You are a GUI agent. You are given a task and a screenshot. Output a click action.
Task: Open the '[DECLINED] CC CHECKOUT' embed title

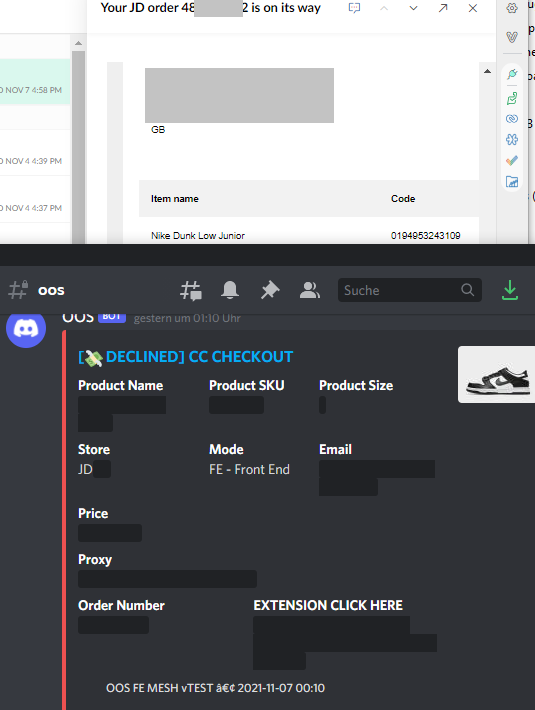point(186,357)
